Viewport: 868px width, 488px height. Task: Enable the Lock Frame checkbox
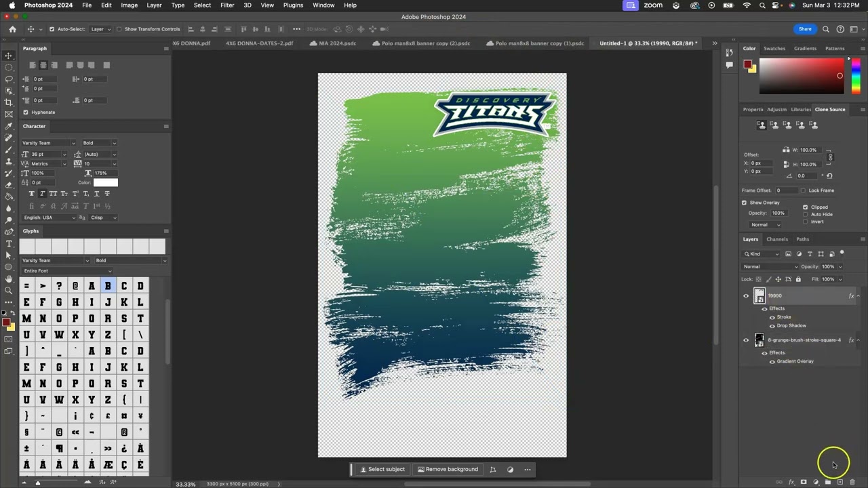tap(804, 190)
